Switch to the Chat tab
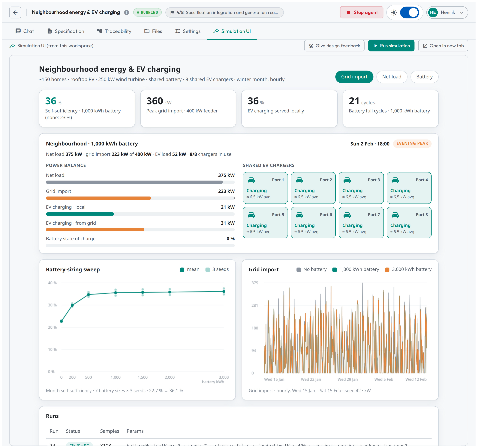The width and height of the screenshot is (478, 448). [x=25, y=31]
